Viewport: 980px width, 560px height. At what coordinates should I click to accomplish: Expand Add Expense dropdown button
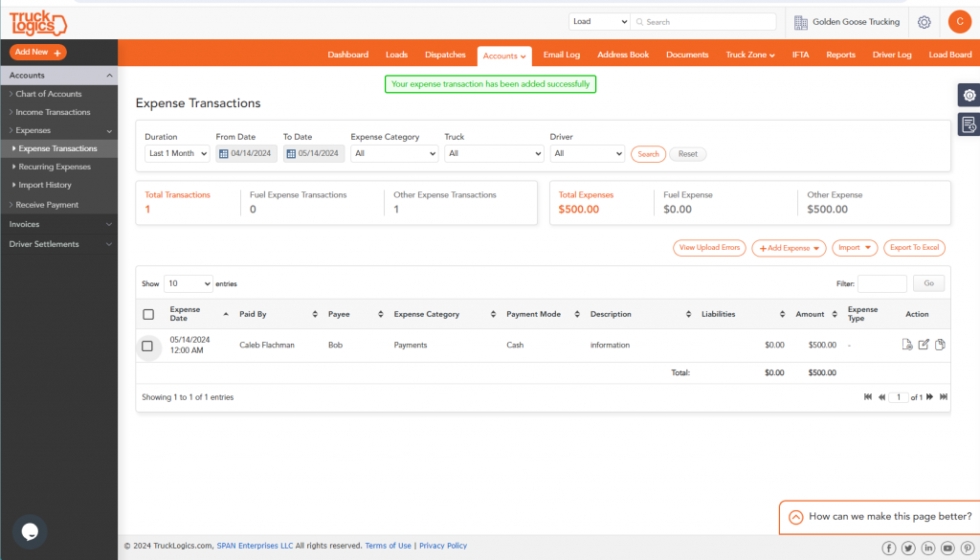pyautogui.click(x=789, y=248)
